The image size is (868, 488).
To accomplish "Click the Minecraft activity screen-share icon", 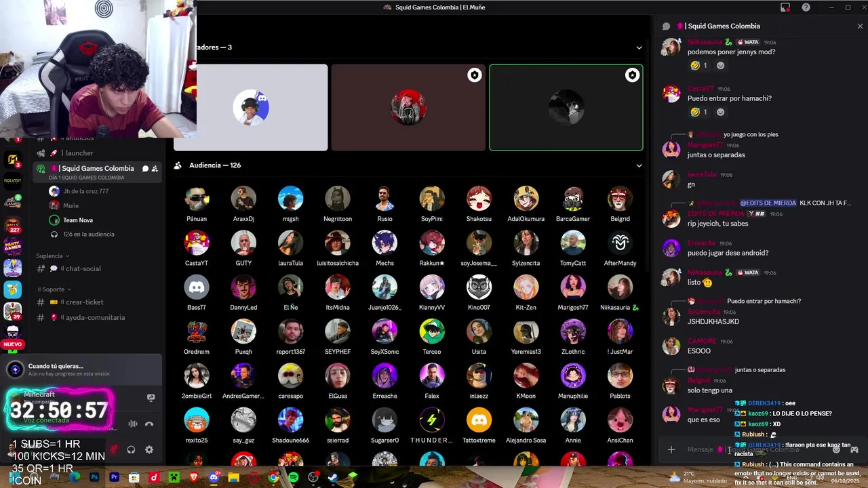I will pos(151,398).
